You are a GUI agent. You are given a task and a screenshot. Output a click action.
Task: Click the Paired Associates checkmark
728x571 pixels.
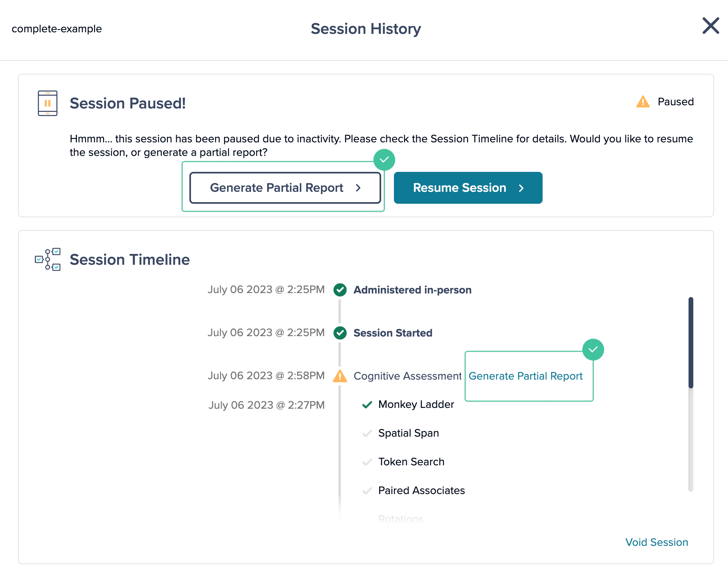click(367, 491)
